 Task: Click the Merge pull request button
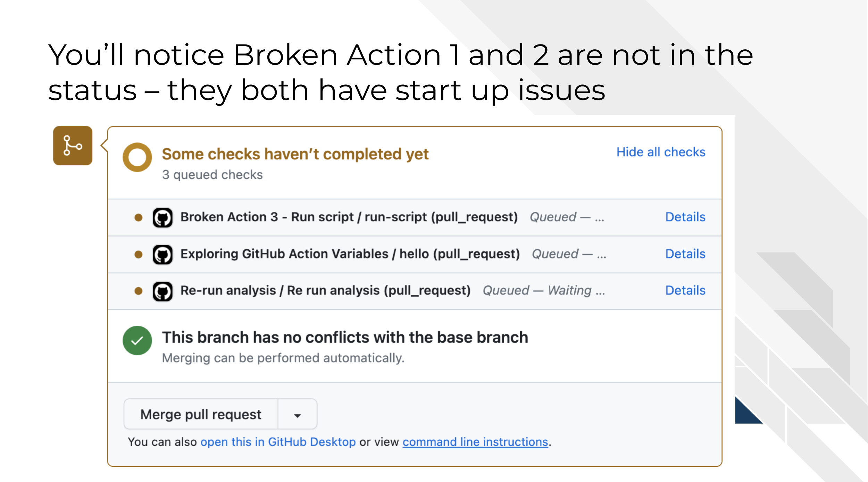click(201, 414)
